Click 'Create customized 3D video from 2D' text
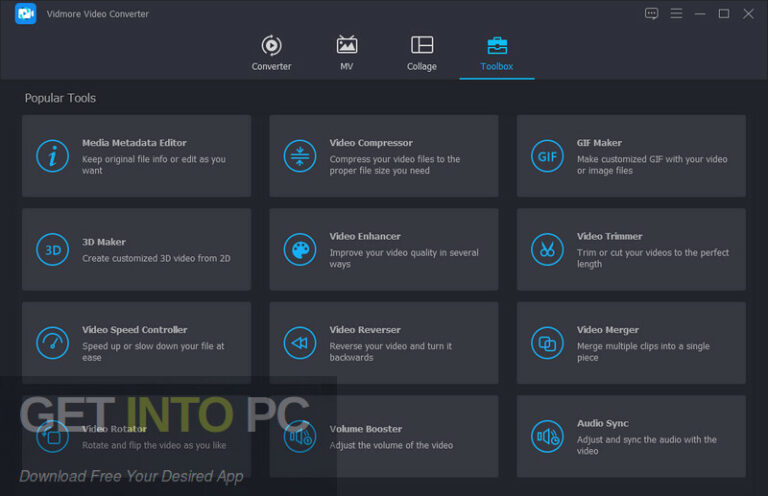Viewport: 768px width, 496px height. click(156, 259)
